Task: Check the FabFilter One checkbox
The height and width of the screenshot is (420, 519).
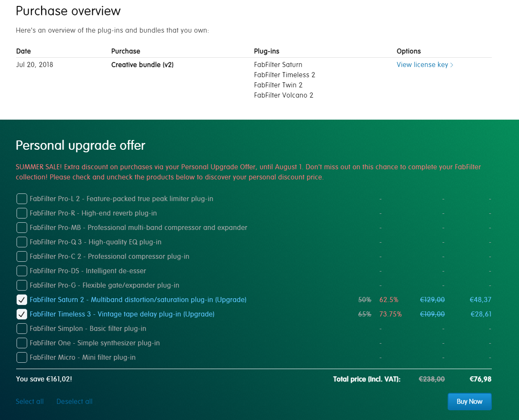Action: coord(22,343)
